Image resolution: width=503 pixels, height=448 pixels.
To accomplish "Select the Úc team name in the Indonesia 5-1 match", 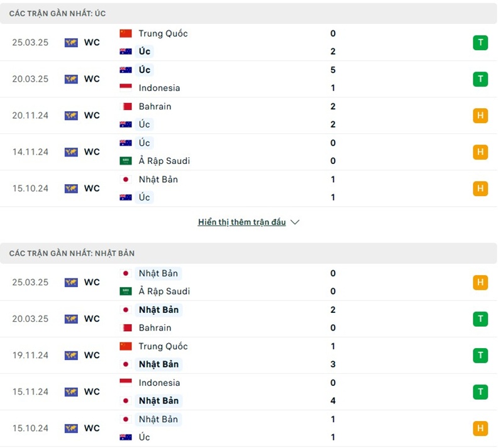I will click(145, 70).
